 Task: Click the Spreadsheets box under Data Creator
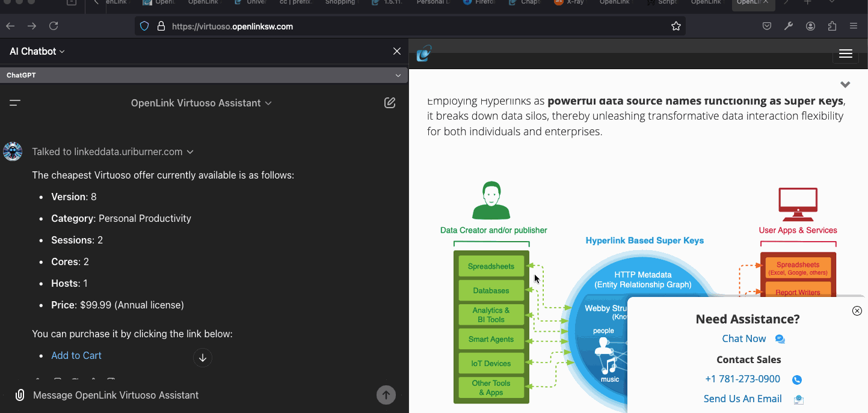[491, 267]
